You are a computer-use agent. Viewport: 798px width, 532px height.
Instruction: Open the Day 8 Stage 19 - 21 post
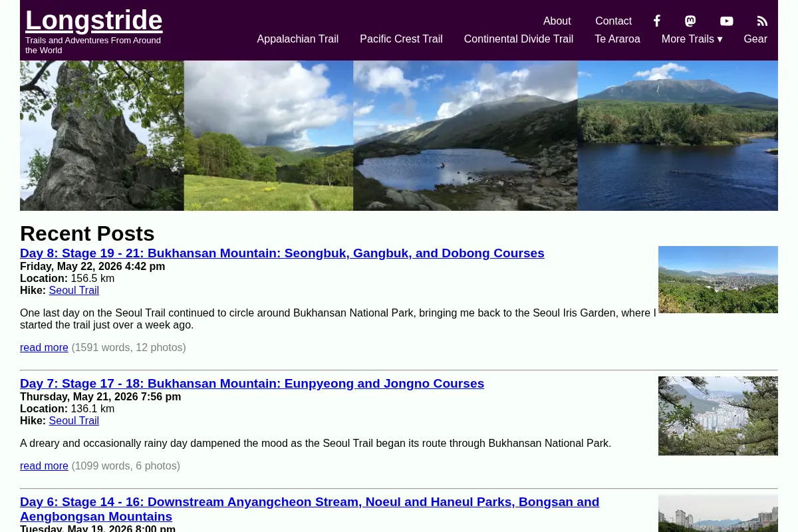coord(282,253)
